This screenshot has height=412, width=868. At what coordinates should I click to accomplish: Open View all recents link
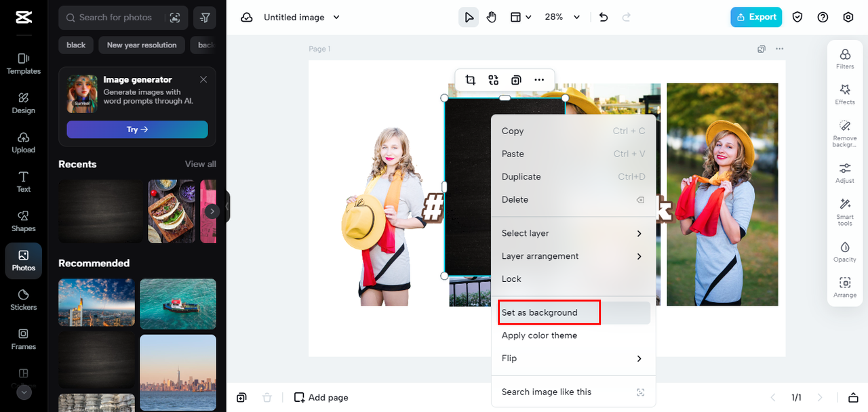click(201, 164)
